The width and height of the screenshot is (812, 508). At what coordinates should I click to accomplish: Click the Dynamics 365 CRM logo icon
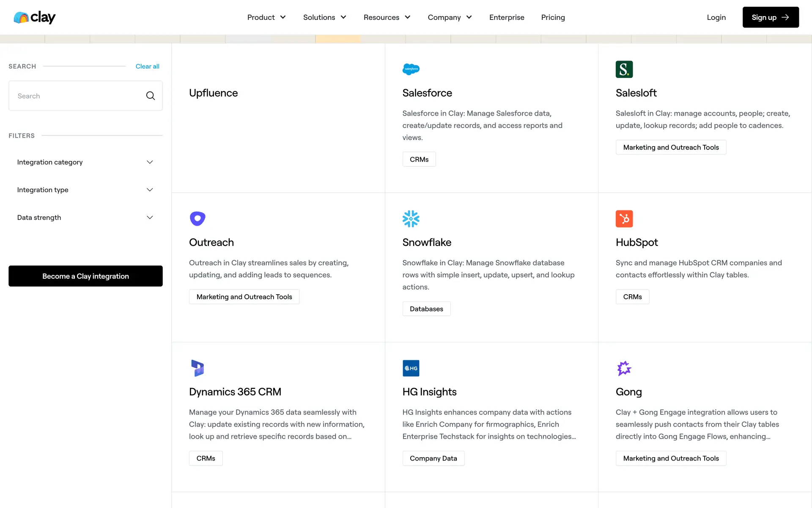click(198, 368)
